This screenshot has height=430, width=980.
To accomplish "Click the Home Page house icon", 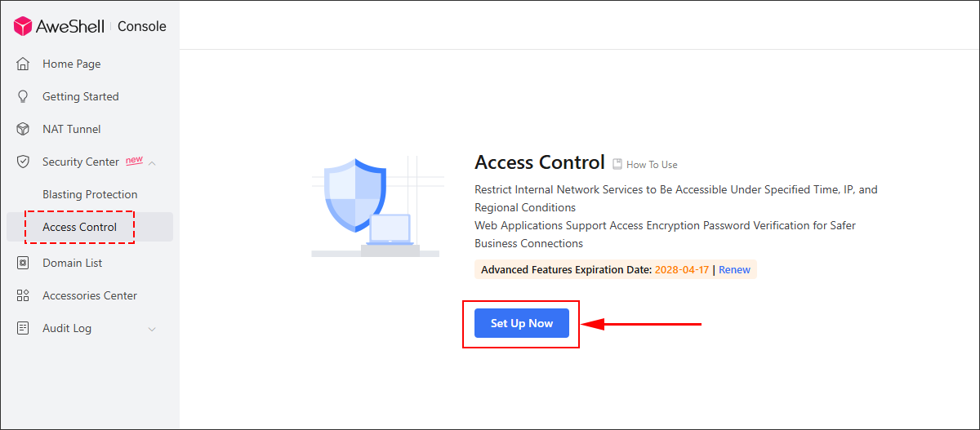I will [x=23, y=64].
